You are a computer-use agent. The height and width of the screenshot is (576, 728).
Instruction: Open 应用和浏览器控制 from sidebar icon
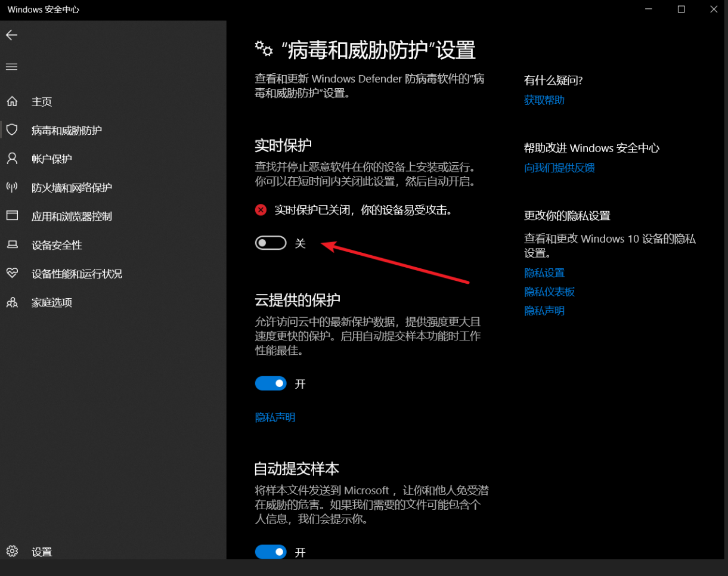[x=12, y=216]
